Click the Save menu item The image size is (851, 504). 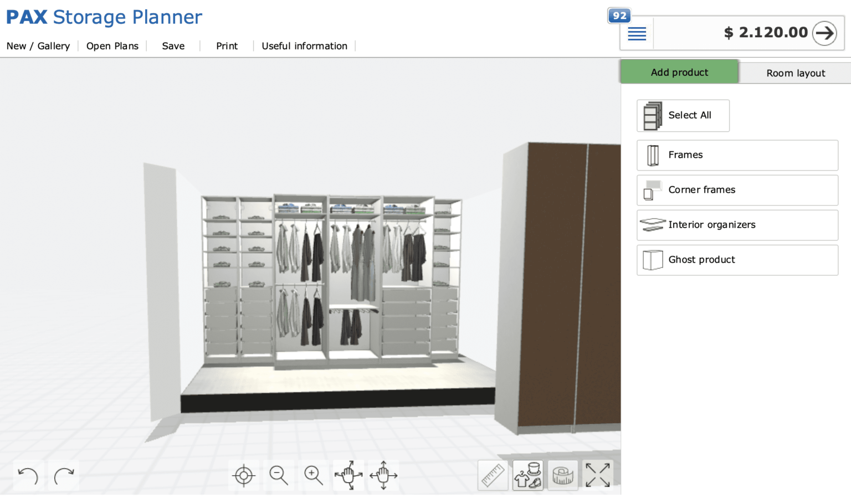click(173, 46)
